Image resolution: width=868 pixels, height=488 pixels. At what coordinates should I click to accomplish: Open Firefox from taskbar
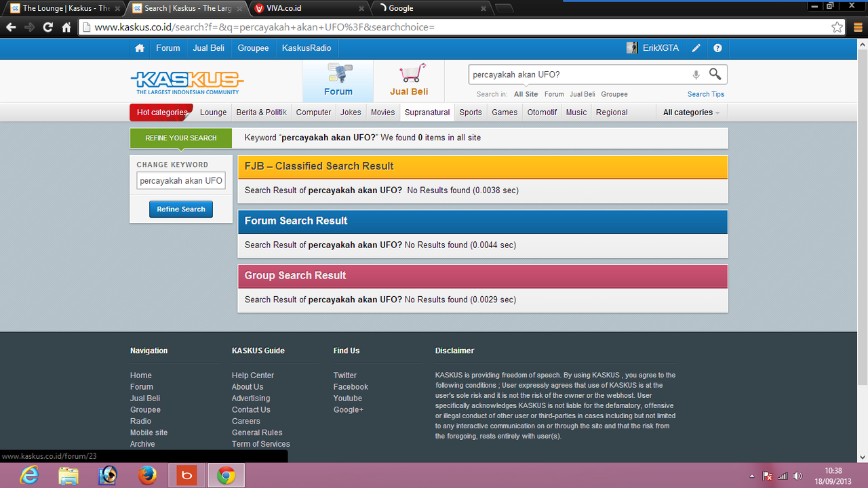pyautogui.click(x=147, y=476)
